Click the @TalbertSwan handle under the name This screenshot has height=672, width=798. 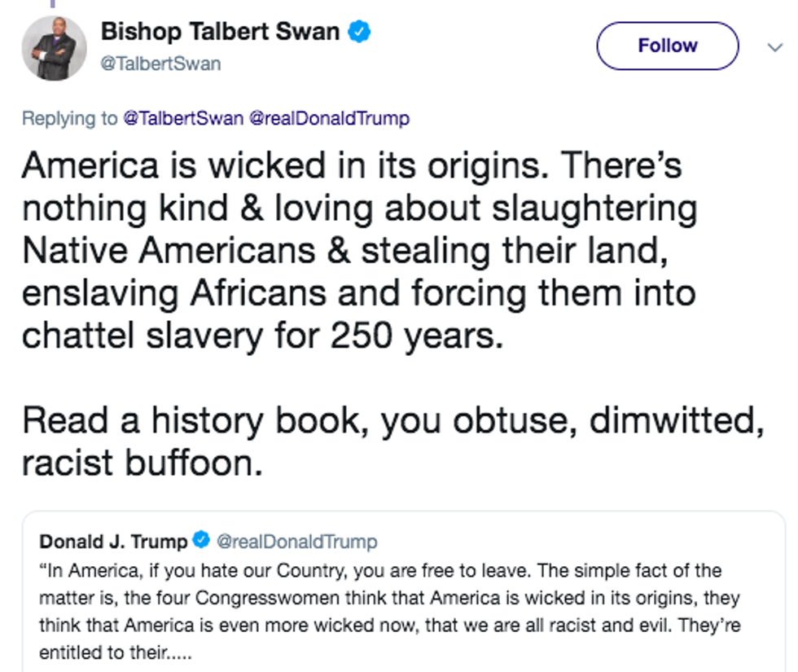click(160, 64)
